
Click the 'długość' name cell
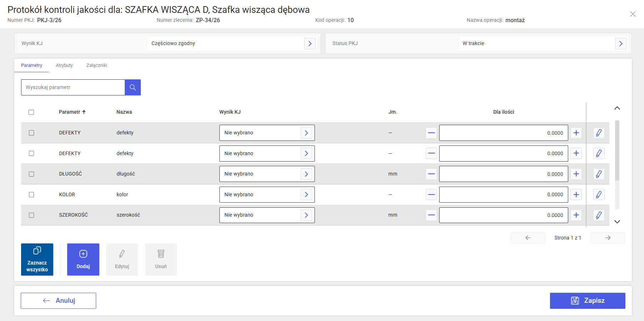tap(126, 174)
